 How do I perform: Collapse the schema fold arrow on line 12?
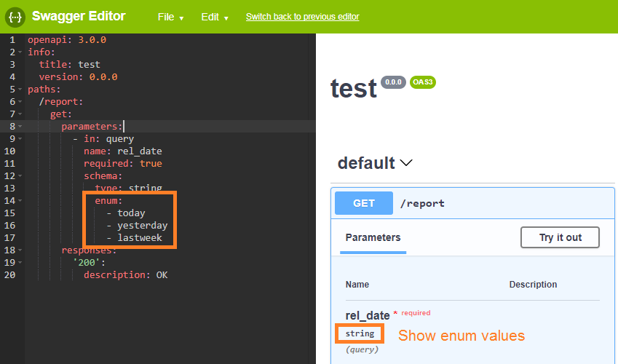[x=20, y=176]
